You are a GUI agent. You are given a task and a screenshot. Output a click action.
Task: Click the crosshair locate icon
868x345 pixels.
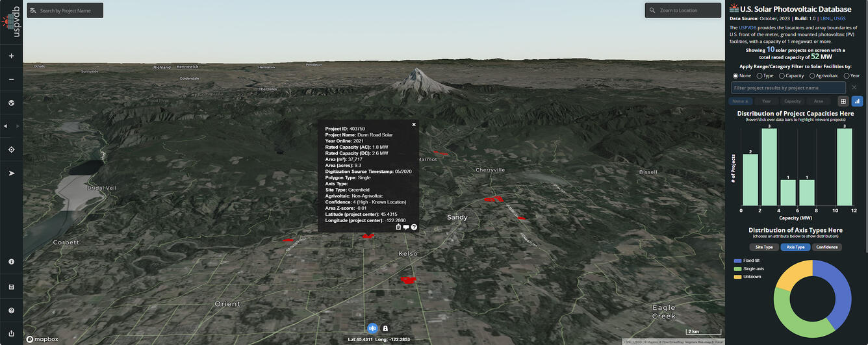pyautogui.click(x=11, y=149)
